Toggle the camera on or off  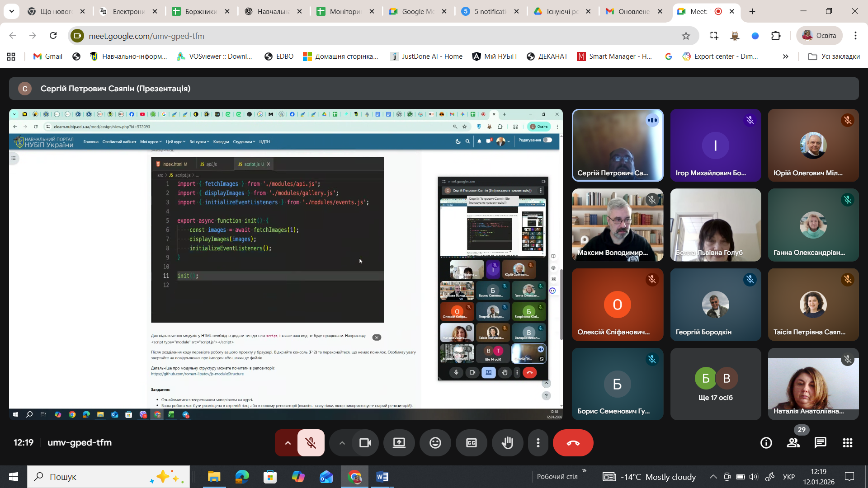point(365,443)
